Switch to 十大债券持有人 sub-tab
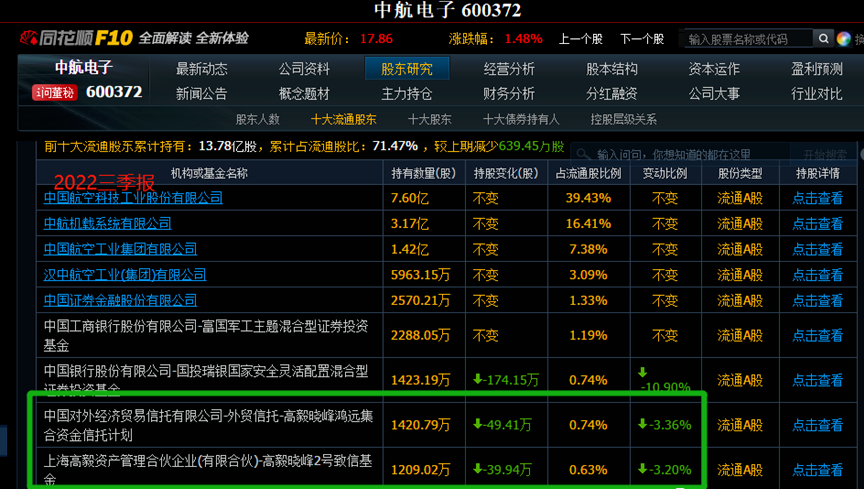Viewport: 864px width, 489px height. pos(521,119)
